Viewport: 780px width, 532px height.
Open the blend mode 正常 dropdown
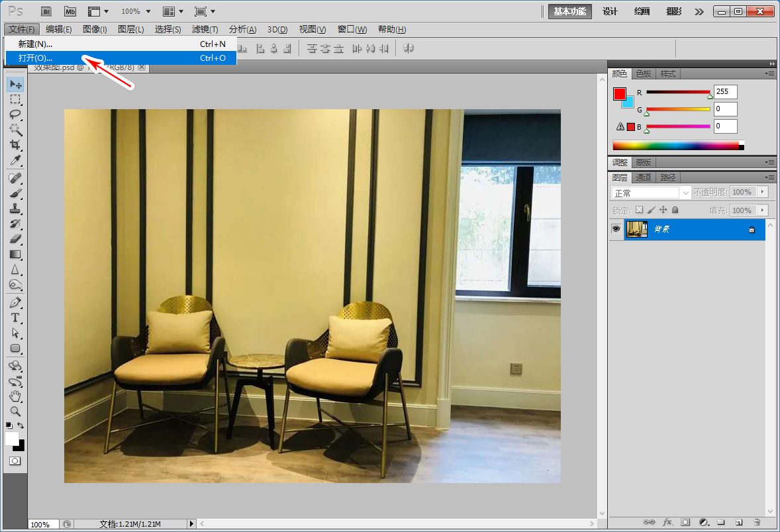pyautogui.click(x=651, y=193)
